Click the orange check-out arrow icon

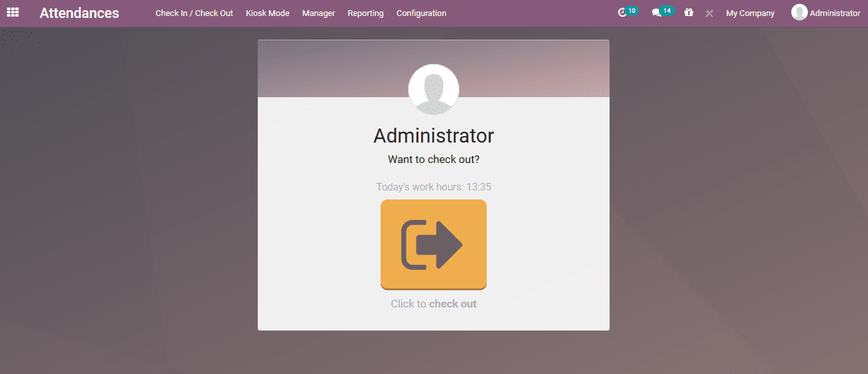[x=434, y=244]
